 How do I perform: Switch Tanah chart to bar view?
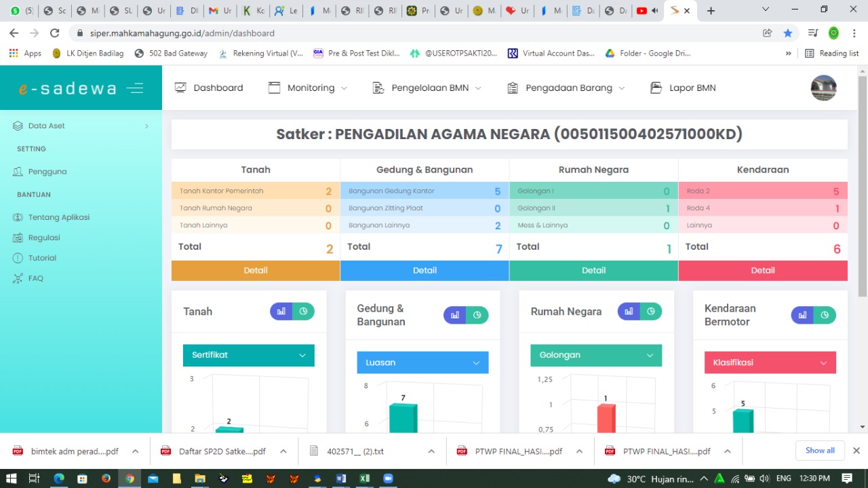click(x=281, y=312)
